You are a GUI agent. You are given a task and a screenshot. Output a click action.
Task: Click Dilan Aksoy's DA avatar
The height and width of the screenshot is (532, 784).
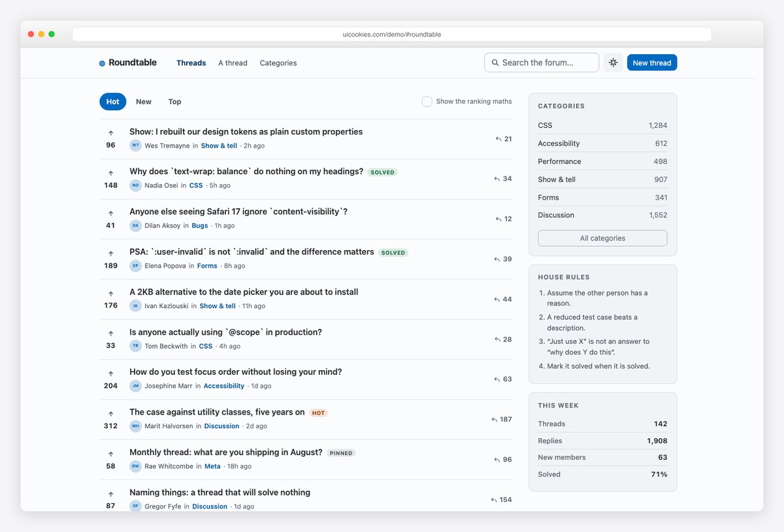135,226
